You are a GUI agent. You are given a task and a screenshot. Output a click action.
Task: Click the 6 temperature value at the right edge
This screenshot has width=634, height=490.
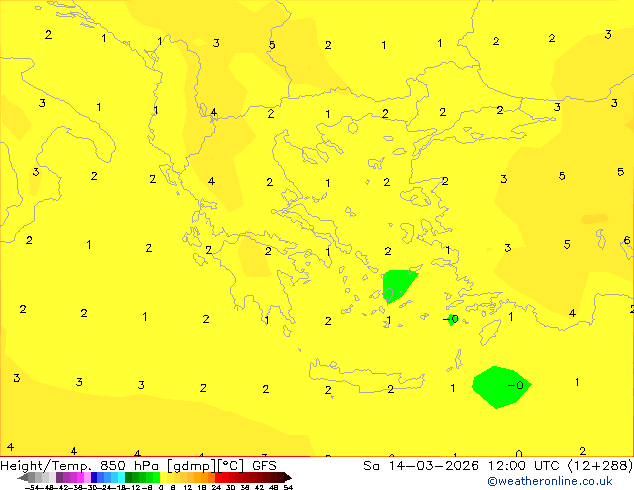[x=627, y=240]
